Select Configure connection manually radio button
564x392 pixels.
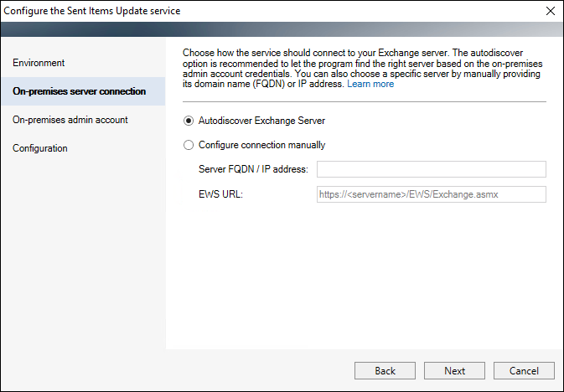click(189, 145)
